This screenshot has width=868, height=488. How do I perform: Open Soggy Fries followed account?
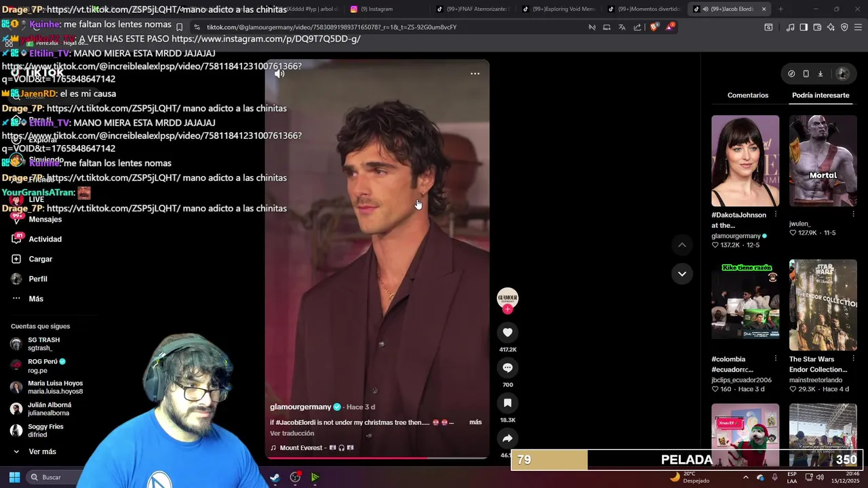[x=45, y=430]
